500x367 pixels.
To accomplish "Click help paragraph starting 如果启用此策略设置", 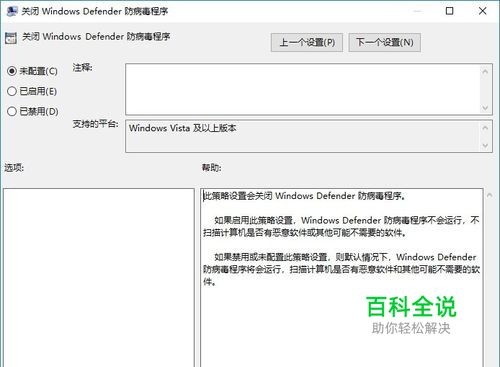I will pos(341,226).
